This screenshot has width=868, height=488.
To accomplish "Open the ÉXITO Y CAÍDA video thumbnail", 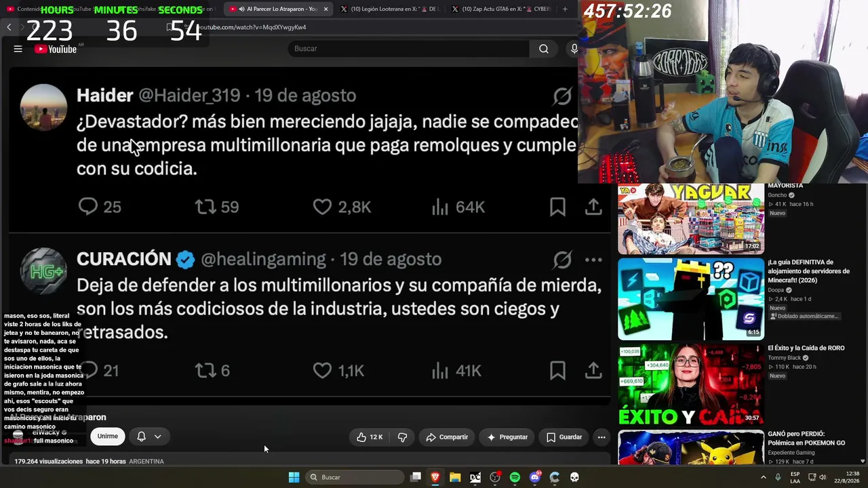I will click(691, 384).
